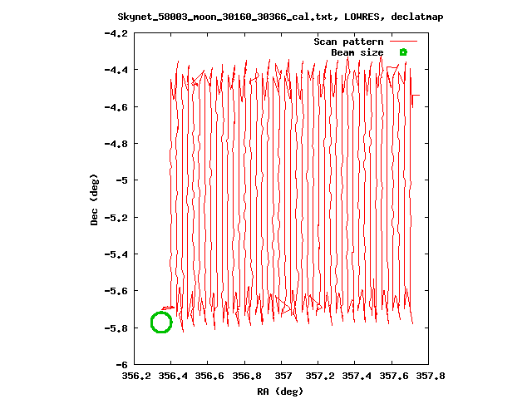Screen dimensions: 532x399
Task: Click the -4.6 Dec tick label
Action: tap(116, 107)
